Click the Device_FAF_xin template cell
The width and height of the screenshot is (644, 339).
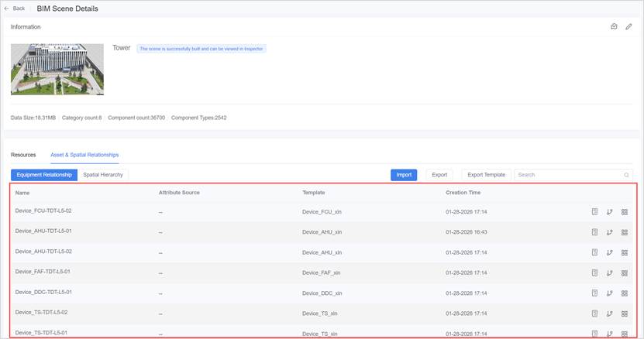click(322, 272)
